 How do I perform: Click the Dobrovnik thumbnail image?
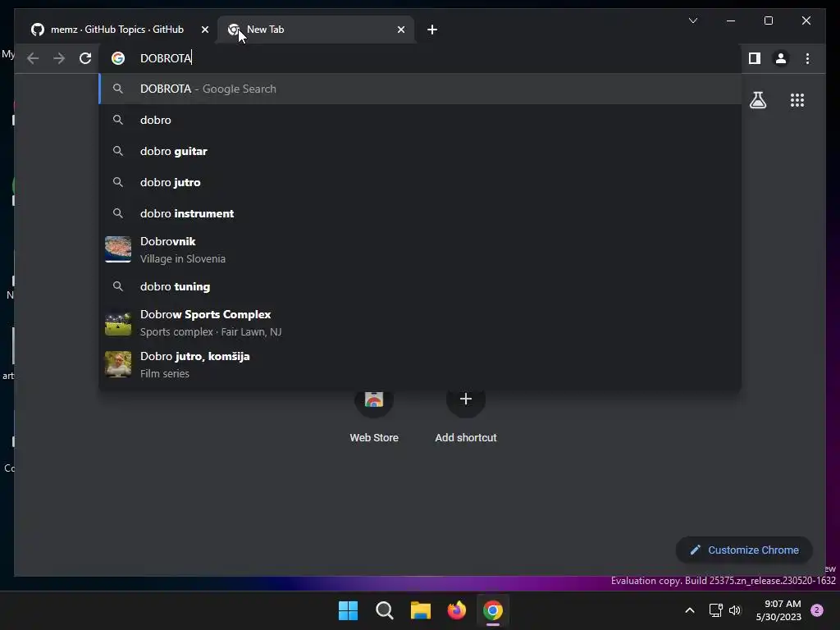(x=118, y=249)
